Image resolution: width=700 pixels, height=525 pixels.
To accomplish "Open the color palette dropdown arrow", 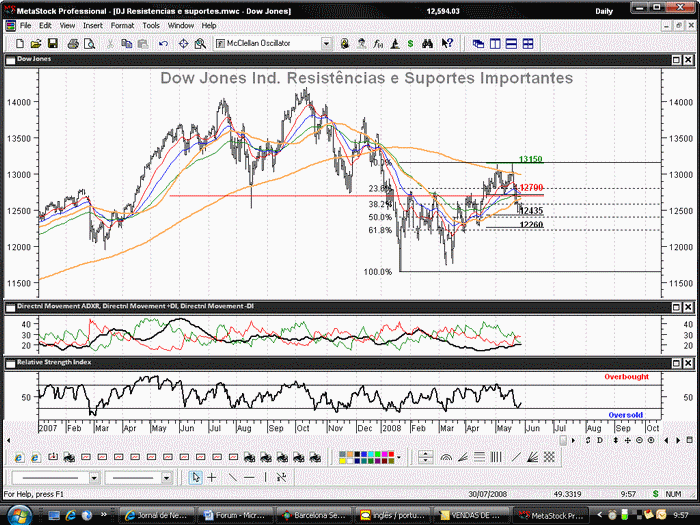I will [x=399, y=457].
